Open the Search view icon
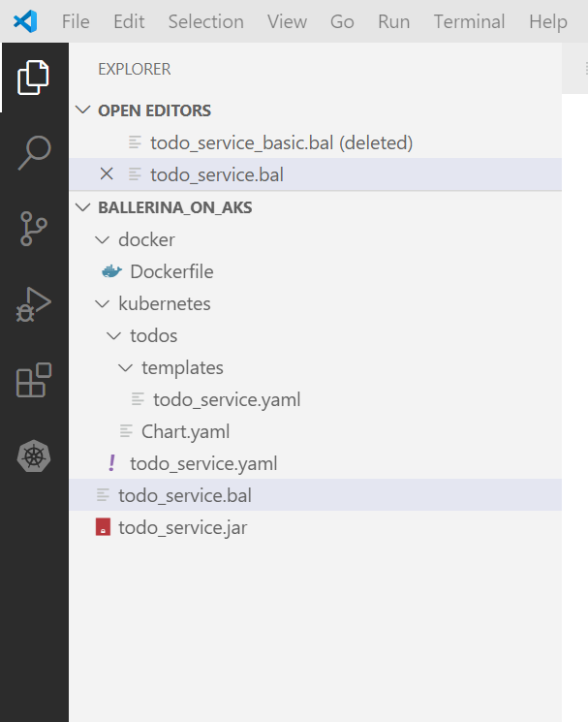 [x=34, y=152]
